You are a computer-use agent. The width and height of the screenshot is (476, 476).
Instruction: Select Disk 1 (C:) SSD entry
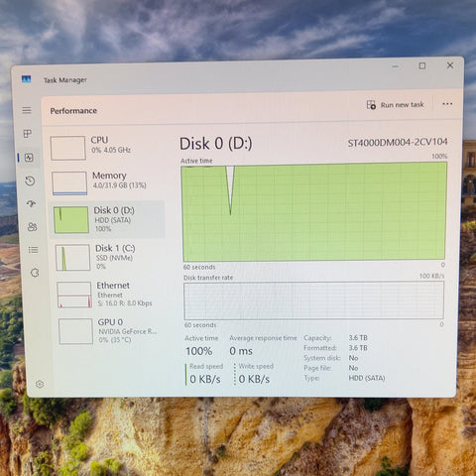(x=109, y=257)
